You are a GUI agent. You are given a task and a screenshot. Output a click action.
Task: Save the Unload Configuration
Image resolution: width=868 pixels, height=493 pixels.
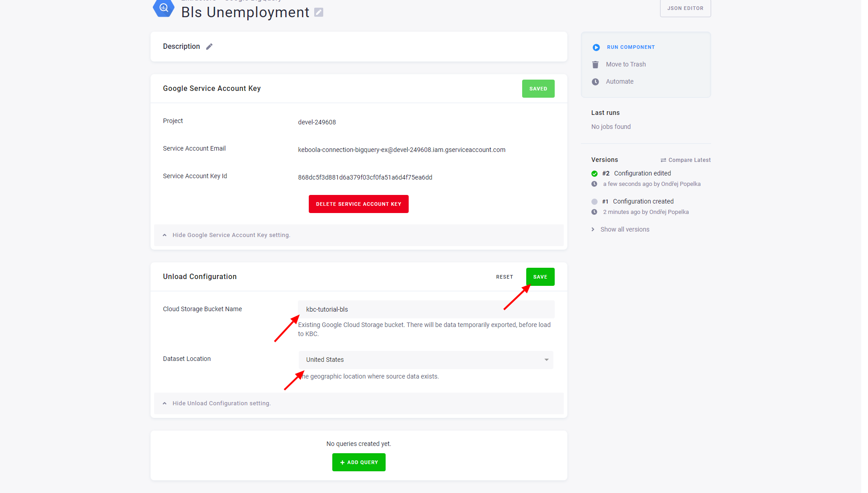[540, 277]
